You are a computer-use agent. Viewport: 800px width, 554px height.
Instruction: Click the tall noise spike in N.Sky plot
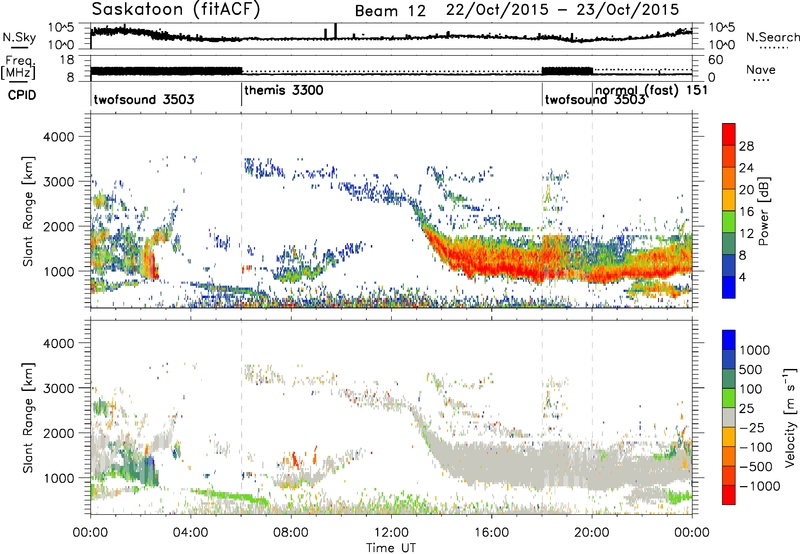(x=335, y=31)
